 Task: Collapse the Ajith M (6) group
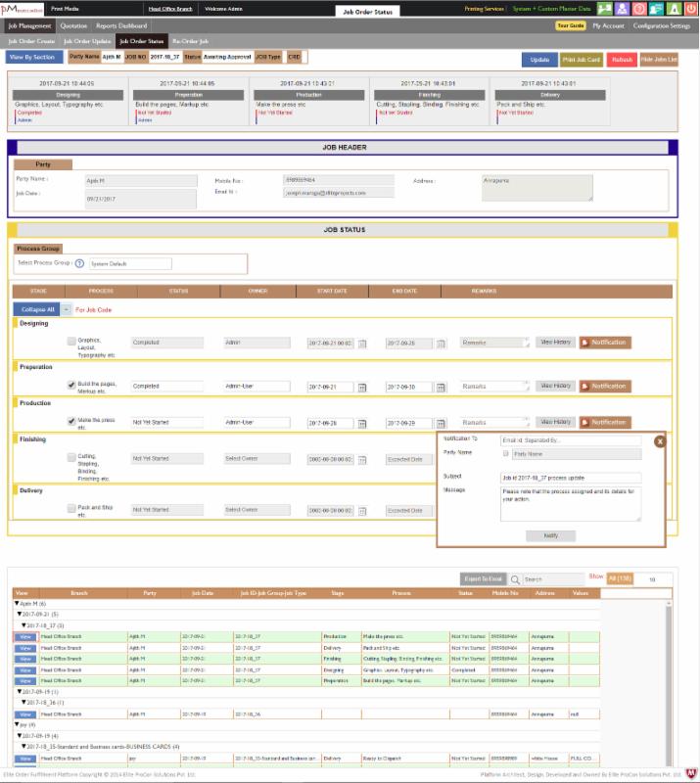tap(17, 603)
